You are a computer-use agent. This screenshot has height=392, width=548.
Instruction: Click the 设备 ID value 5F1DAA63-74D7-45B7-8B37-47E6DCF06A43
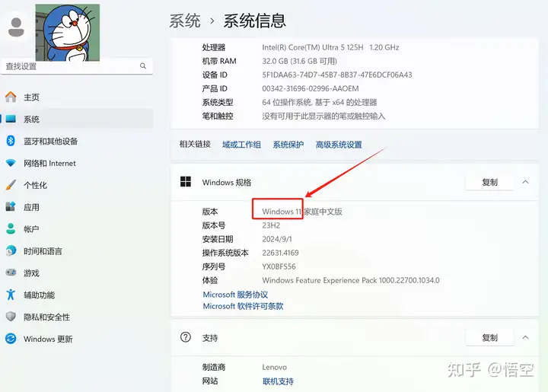click(337, 75)
